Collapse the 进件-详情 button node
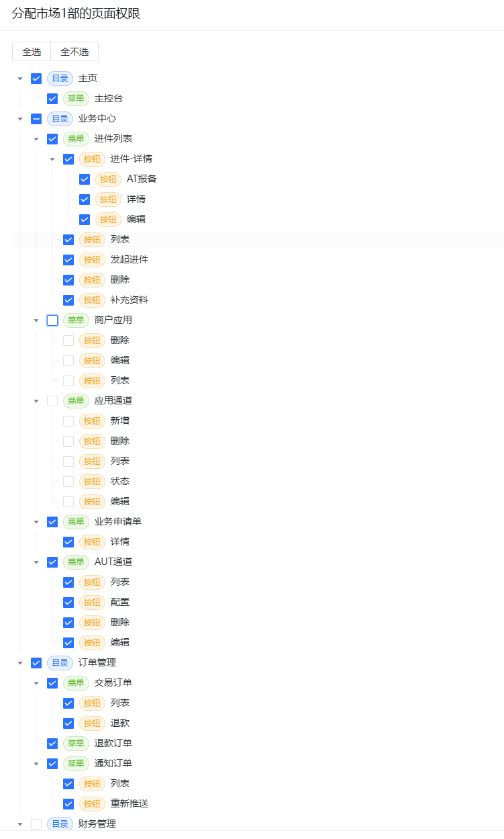Screen dimensions: 504x839 point(52,159)
